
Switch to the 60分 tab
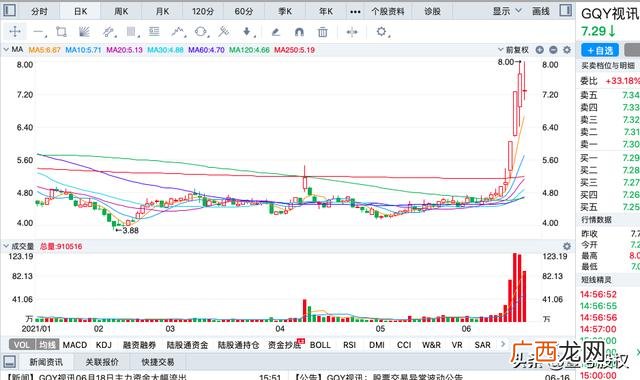pos(244,11)
